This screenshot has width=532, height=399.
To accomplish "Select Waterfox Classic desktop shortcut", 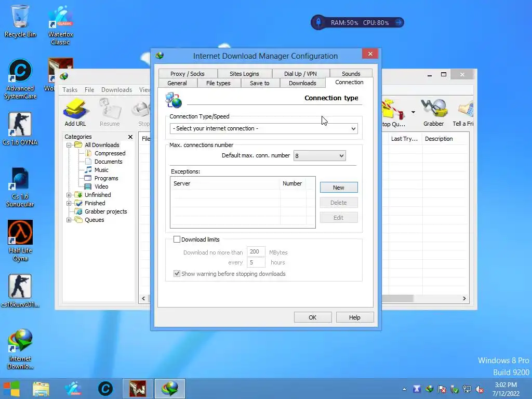I will pyautogui.click(x=60, y=24).
